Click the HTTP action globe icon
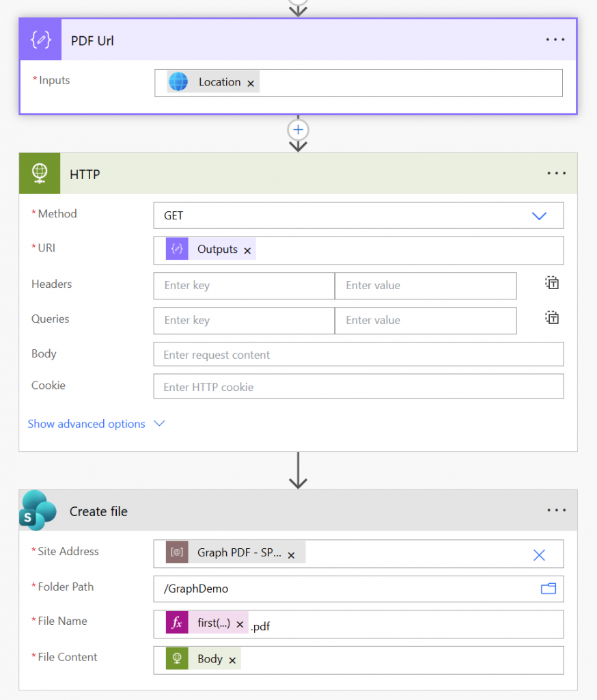 40,173
